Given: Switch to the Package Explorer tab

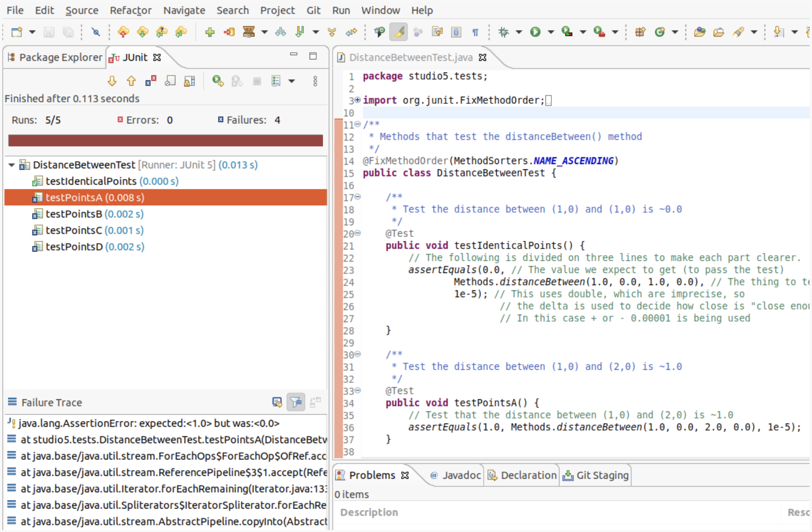Looking at the screenshot, I should pos(55,58).
